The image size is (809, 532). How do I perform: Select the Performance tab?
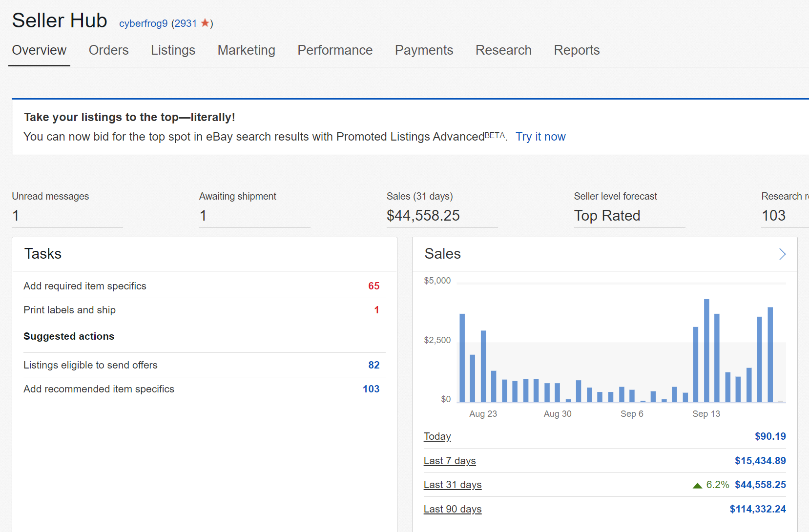tap(335, 50)
